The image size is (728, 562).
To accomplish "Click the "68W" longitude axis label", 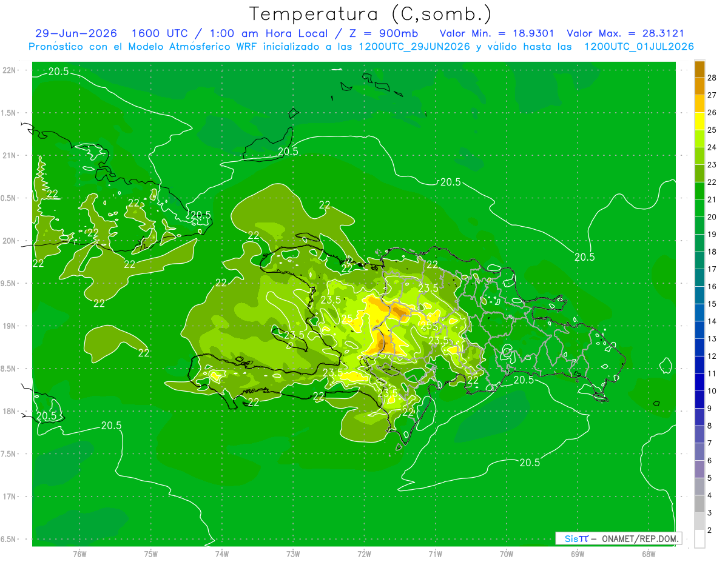I will (x=649, y=554).
